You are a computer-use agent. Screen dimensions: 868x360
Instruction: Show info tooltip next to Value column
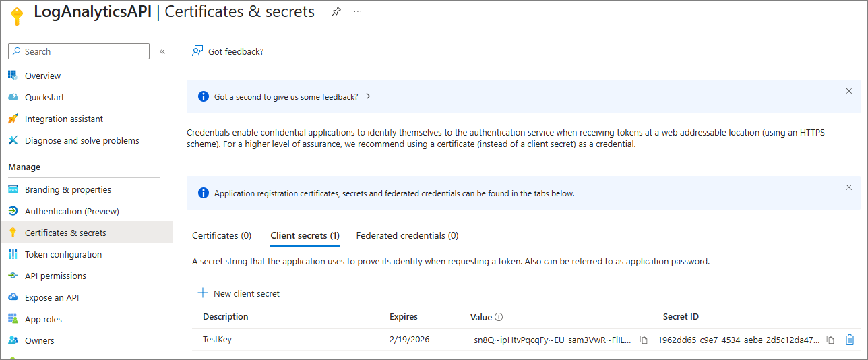pos(499,317)
